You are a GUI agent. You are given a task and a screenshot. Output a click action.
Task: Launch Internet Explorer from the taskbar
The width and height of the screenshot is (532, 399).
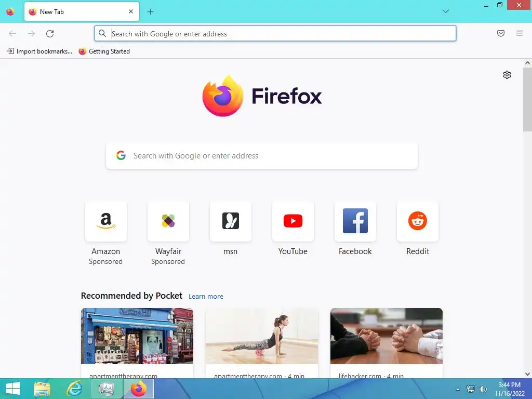pyautogui.click(x=74, y=389)
